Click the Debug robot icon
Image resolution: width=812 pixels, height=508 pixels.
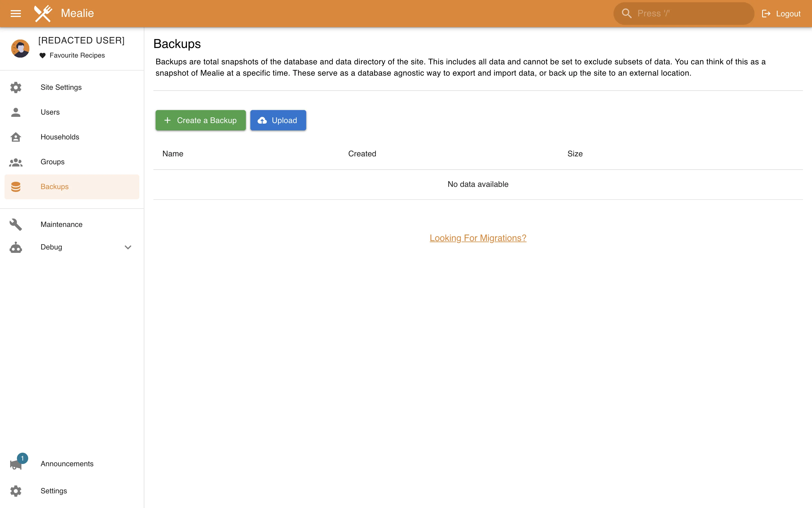click(16, 247)
